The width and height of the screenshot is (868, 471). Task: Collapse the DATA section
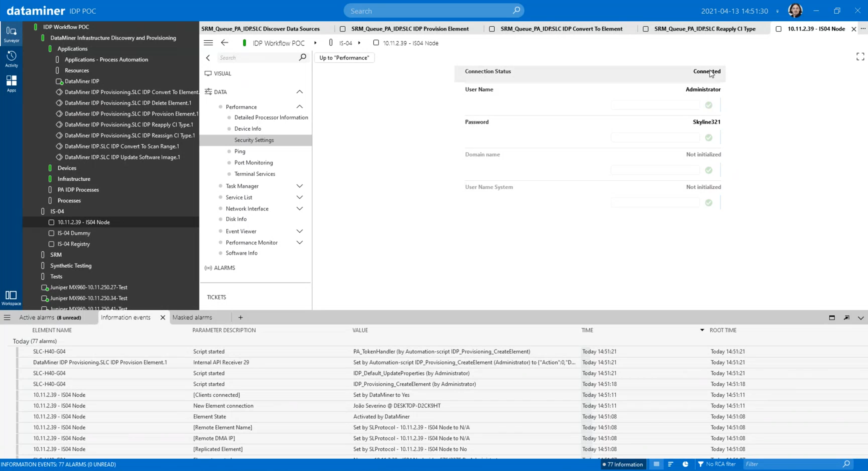[299, 92]
